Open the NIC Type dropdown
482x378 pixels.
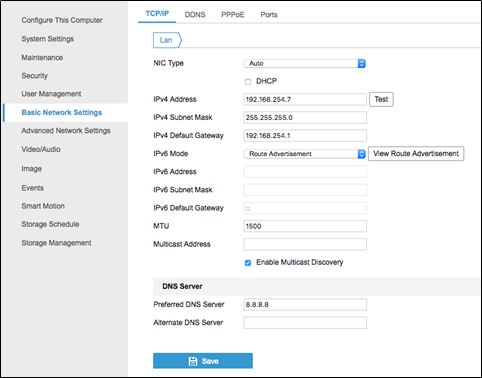[x=305, y=63]
